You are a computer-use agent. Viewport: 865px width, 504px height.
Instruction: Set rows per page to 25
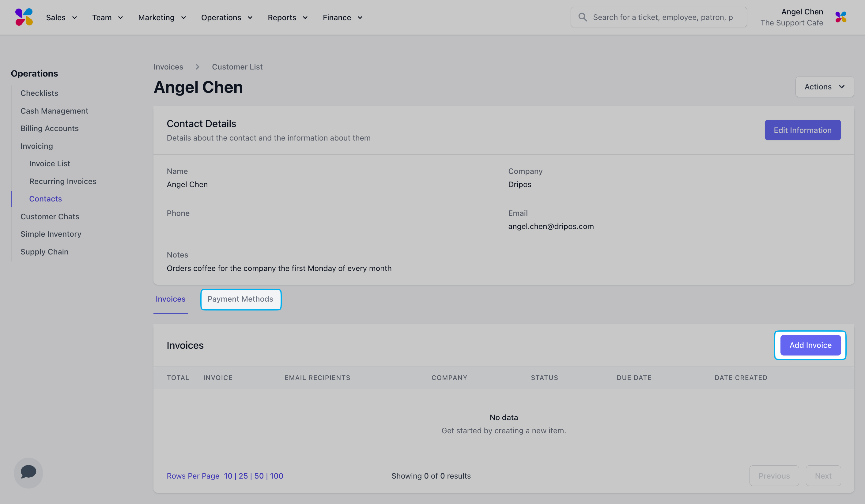click(x=243, y=476)
